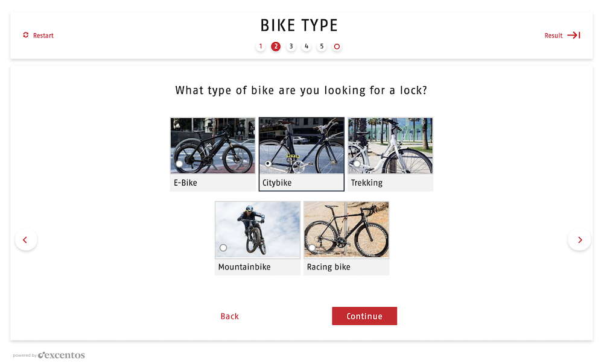Select the E-Bike radio button

pos(179,164)
